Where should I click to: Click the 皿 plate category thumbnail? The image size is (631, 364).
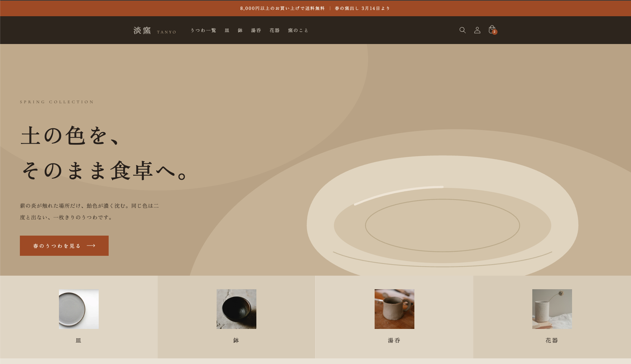tap(79, 309)
